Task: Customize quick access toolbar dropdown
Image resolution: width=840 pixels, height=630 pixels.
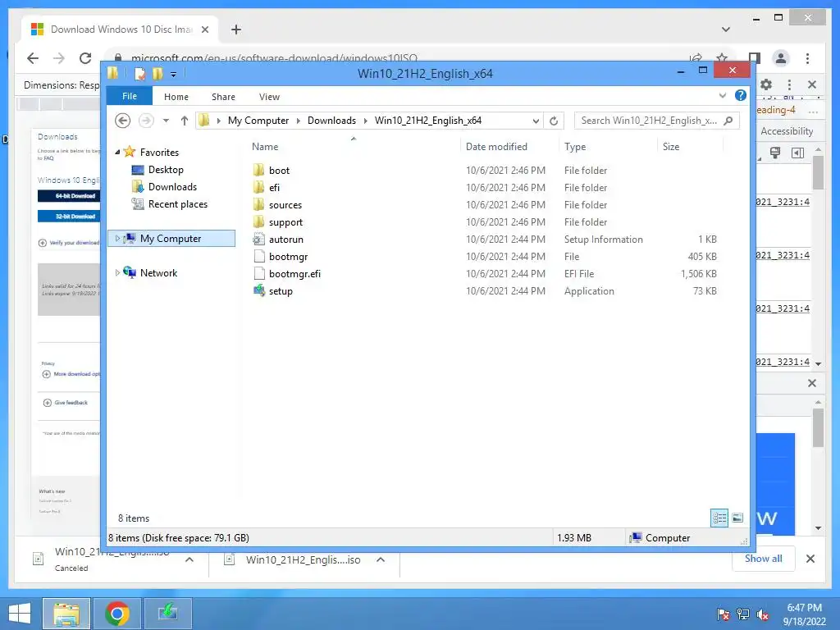Action: 174,74
